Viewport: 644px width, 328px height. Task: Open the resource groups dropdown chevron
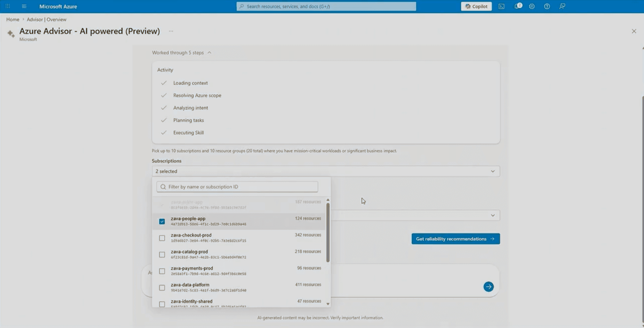tap(493, 216)
